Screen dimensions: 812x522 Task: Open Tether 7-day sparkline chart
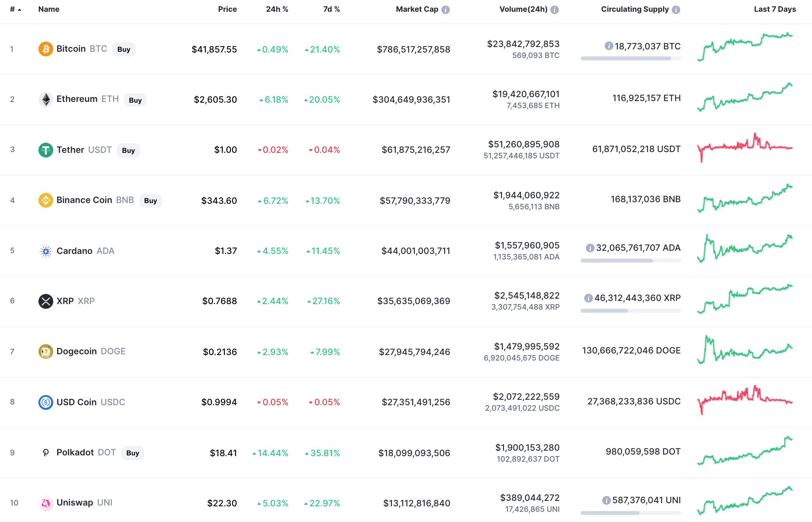745,148
